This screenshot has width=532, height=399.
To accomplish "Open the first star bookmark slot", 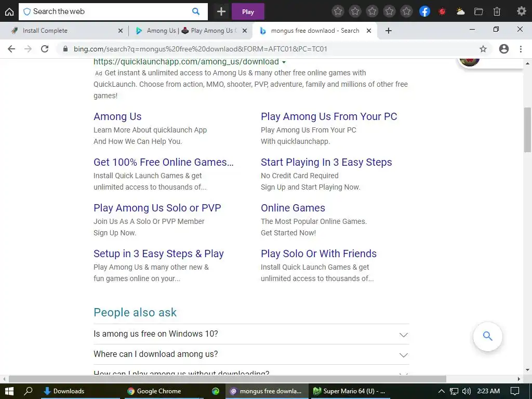I will (x=338, y=11).
